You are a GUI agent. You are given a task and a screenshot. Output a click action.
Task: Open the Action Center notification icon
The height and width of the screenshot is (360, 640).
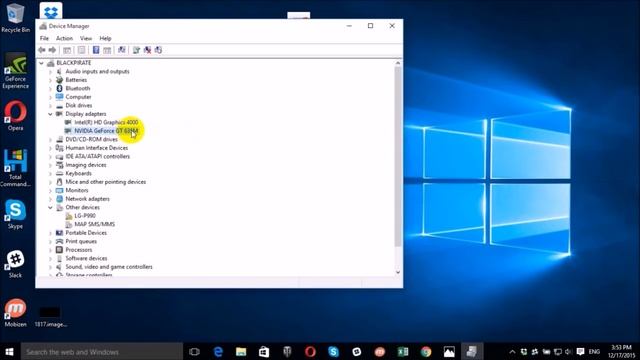[x=580, y=351]
